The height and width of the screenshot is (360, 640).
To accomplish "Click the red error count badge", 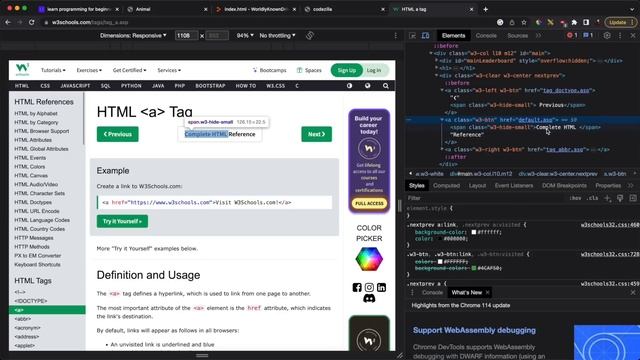I will [x=572, y=36].
